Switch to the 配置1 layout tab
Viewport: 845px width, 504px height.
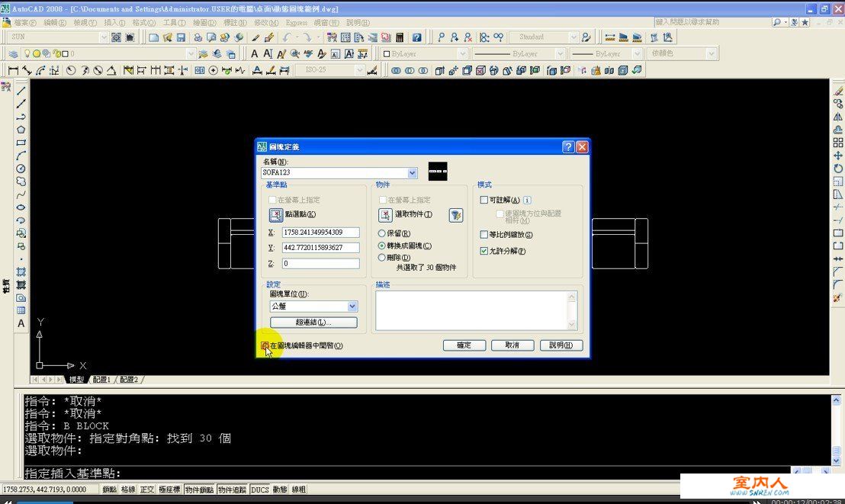click(101, 379)
